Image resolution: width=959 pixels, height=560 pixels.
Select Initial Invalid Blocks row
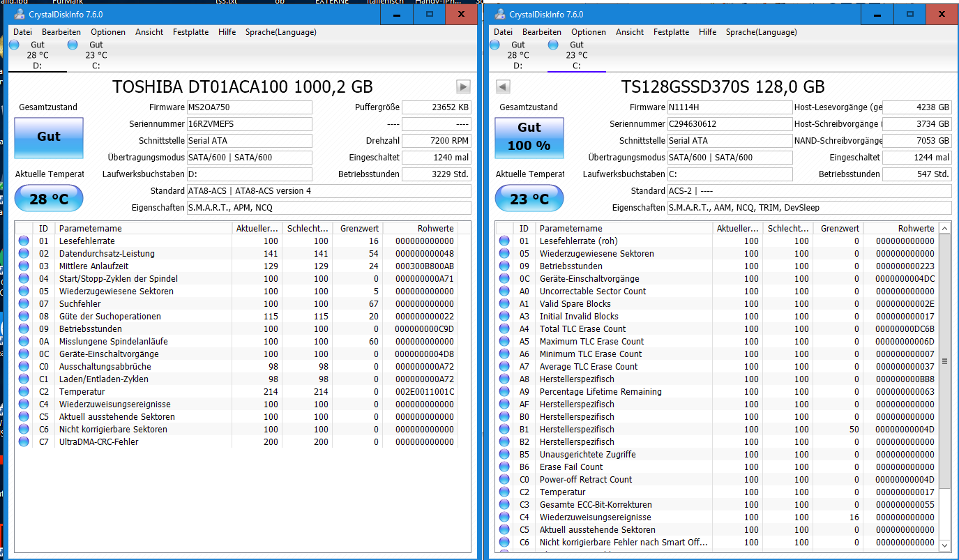point(717,316)
